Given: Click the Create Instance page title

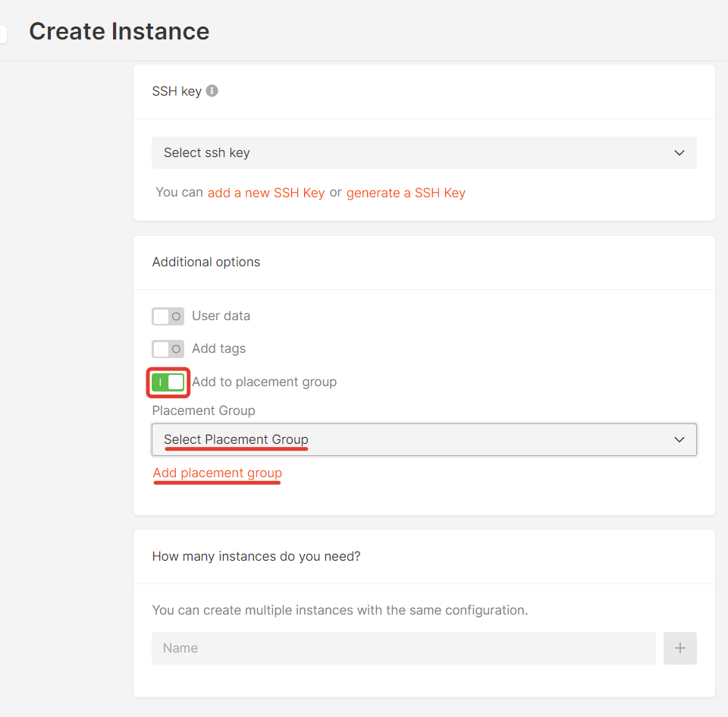Looking at the screenshot, I should coord(119,31).
